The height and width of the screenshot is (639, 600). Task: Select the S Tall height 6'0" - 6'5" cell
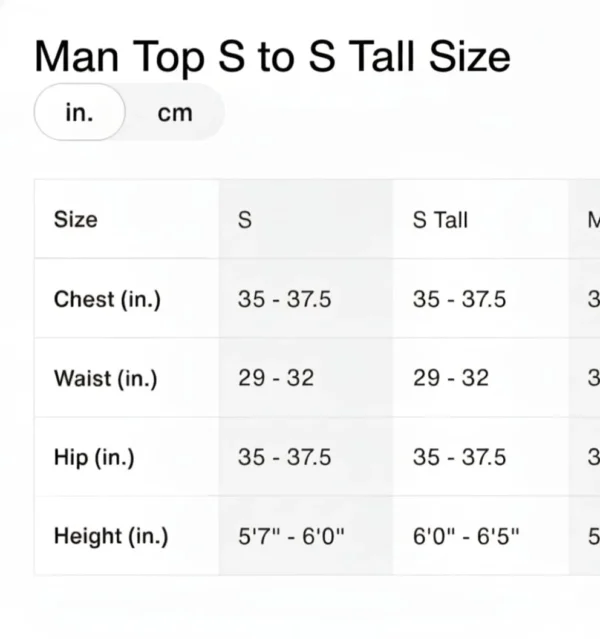click(x=466, y=536)
